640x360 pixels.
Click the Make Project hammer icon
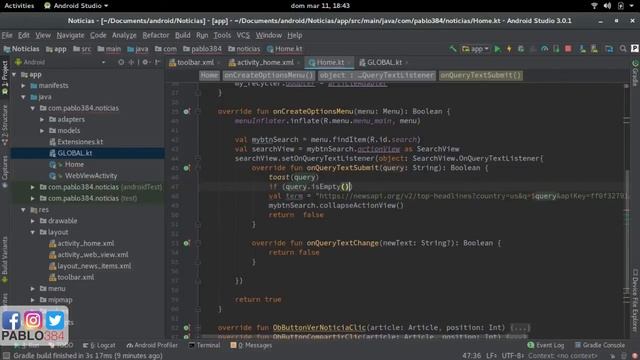(453, 49)
